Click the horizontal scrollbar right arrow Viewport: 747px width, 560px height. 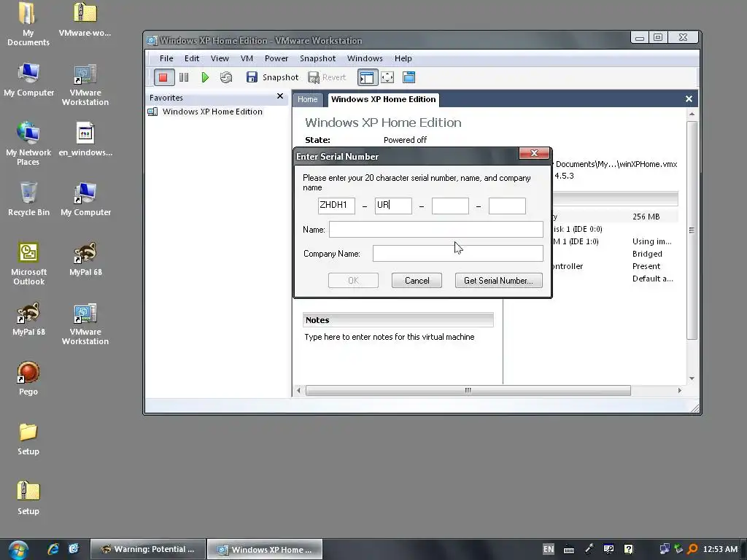680,391
